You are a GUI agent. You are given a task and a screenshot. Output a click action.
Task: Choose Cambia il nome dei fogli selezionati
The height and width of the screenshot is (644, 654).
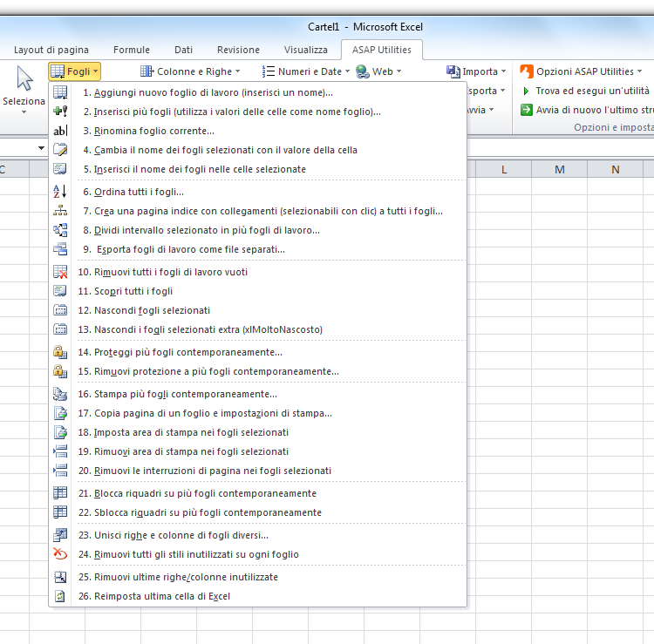click(258, 150)
